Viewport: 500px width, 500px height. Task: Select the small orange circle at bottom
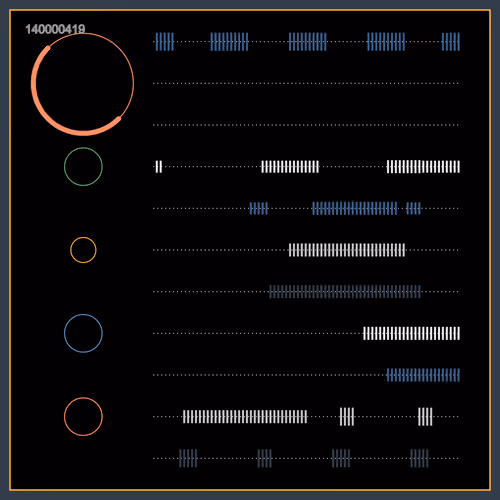(83, 417)
